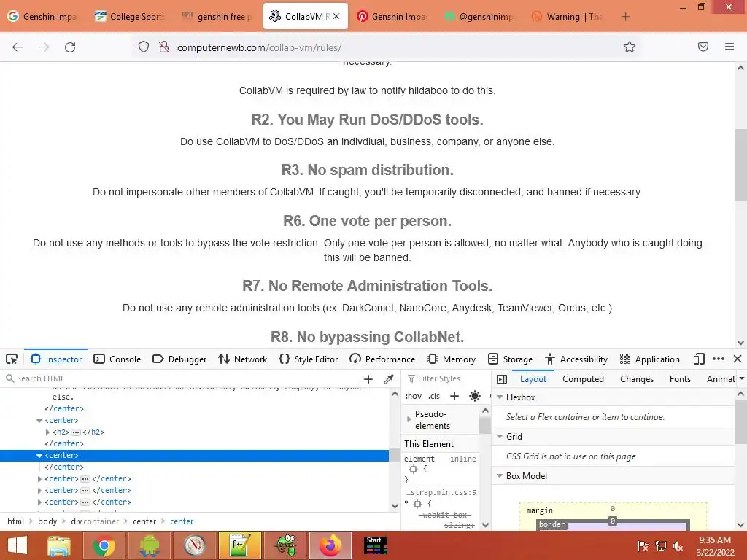Click the insecure connection padlock icon
Viewport: 747px width, 560px height.
point(164,47)
